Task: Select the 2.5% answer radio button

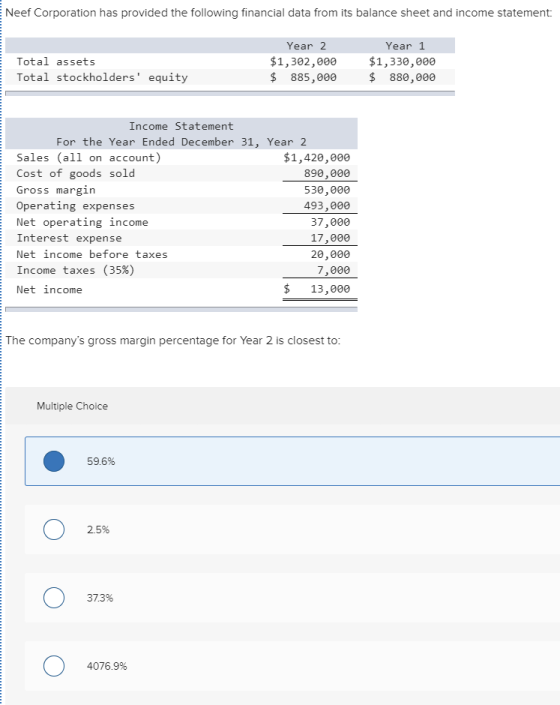Action: (54, 529)
